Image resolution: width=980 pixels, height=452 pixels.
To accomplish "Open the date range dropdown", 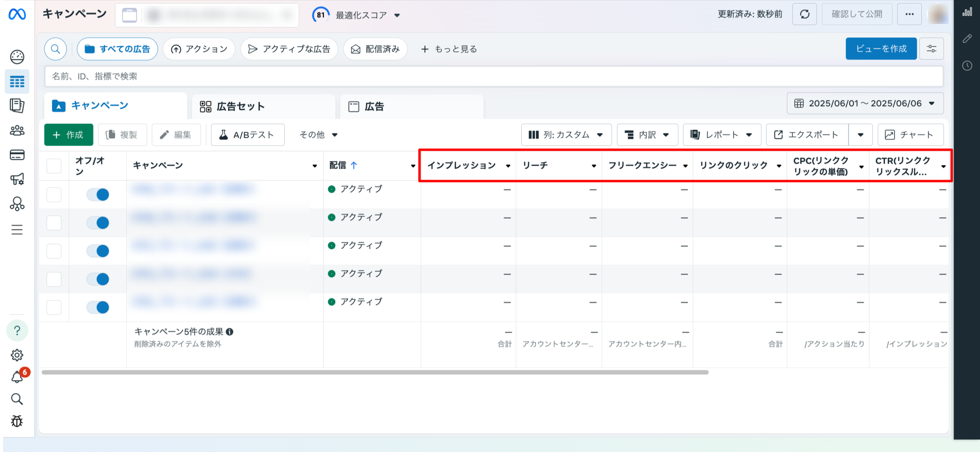I will (865, 103).
